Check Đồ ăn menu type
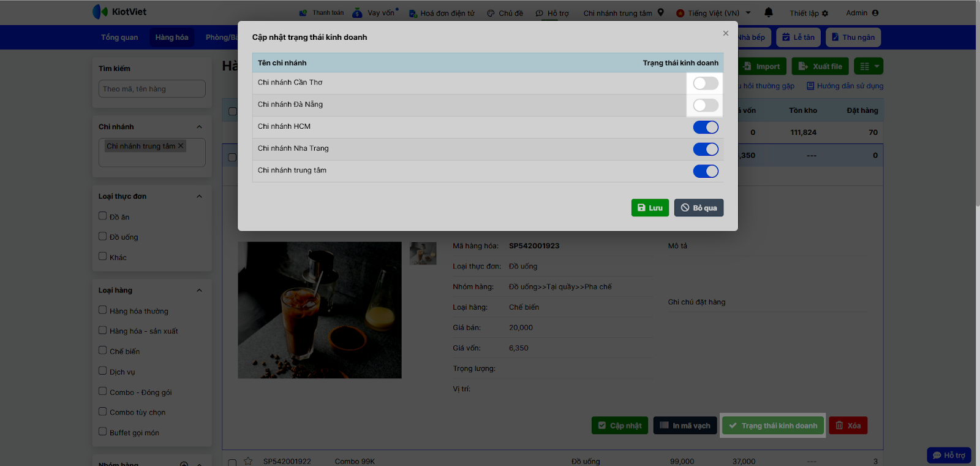 [103, 216]
